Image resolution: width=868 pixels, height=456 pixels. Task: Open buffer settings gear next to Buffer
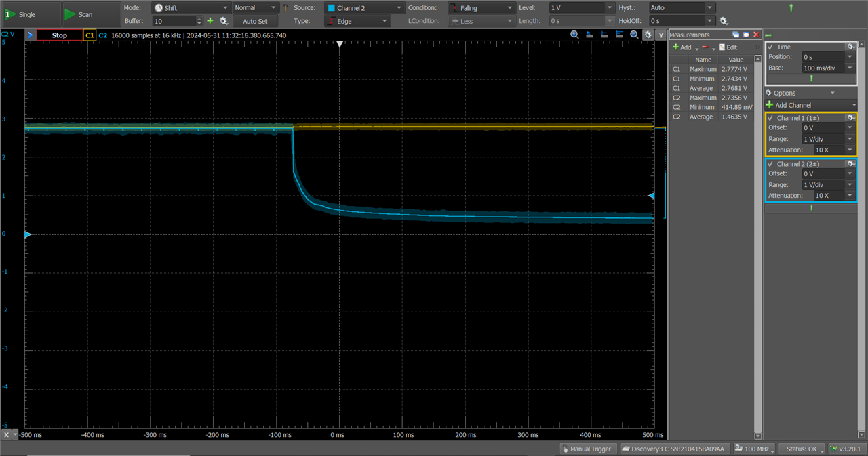[223, 21]
